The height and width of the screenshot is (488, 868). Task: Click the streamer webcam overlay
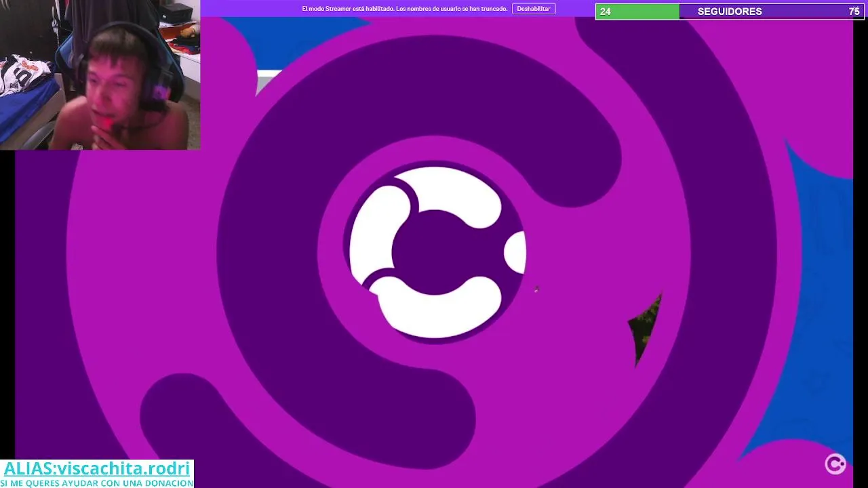tap(100, 75)
